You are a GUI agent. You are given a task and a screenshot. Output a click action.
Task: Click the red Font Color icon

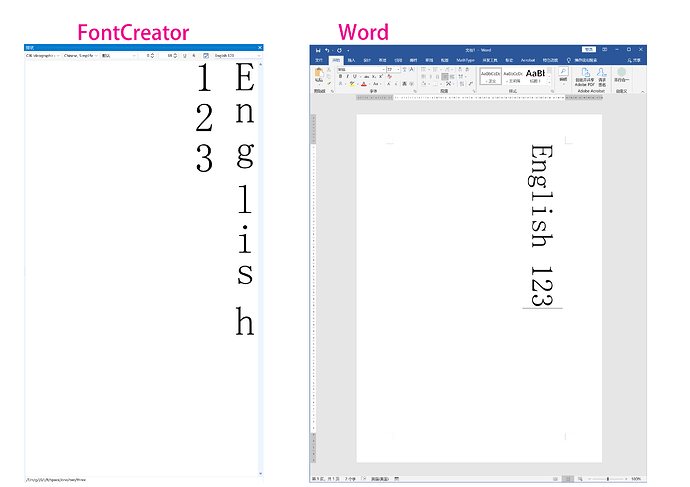[x=363, y=84]
